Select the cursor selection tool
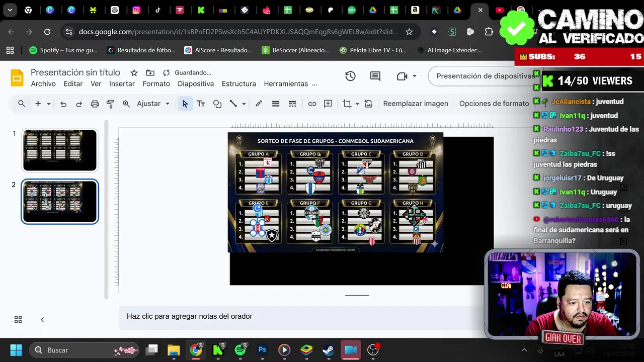This screenshot has height=362, width=644. point(185,104)
